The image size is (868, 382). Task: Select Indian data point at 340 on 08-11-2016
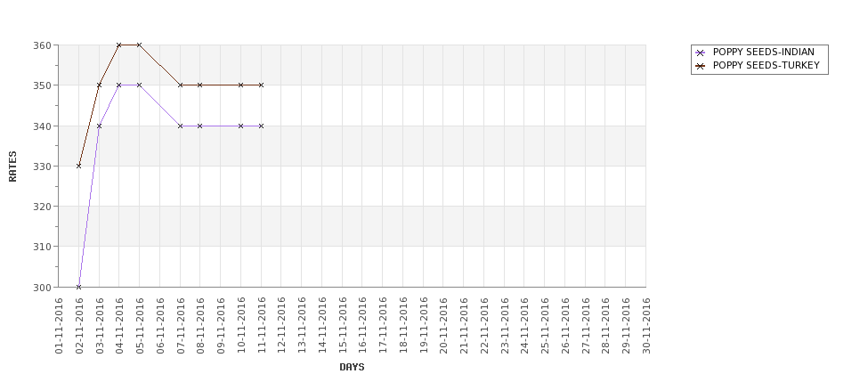pos(199,126)
